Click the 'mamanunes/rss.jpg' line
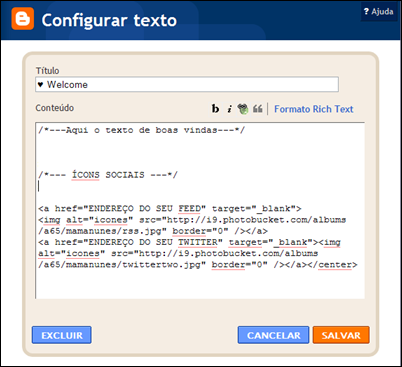402x367 pixels. click(153, 231)
